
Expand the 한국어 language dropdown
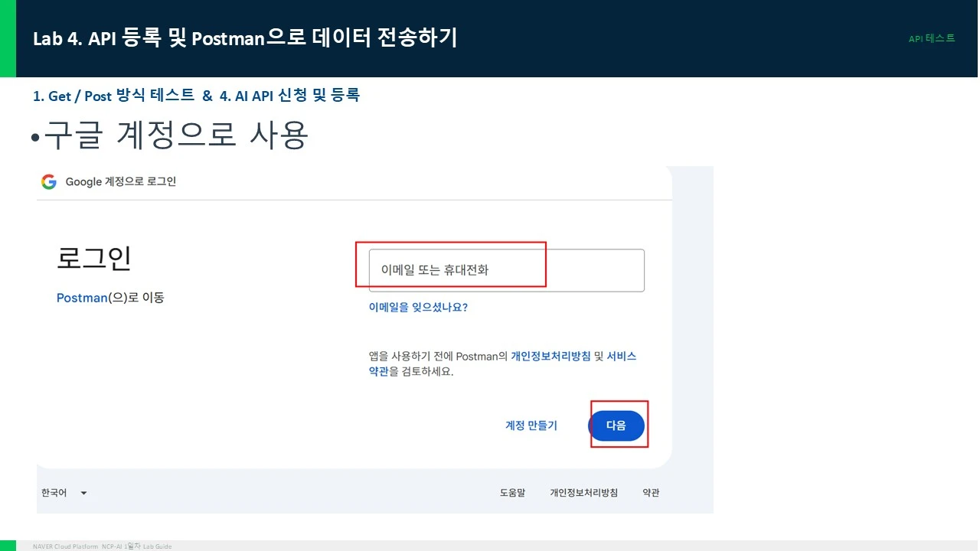64,493
